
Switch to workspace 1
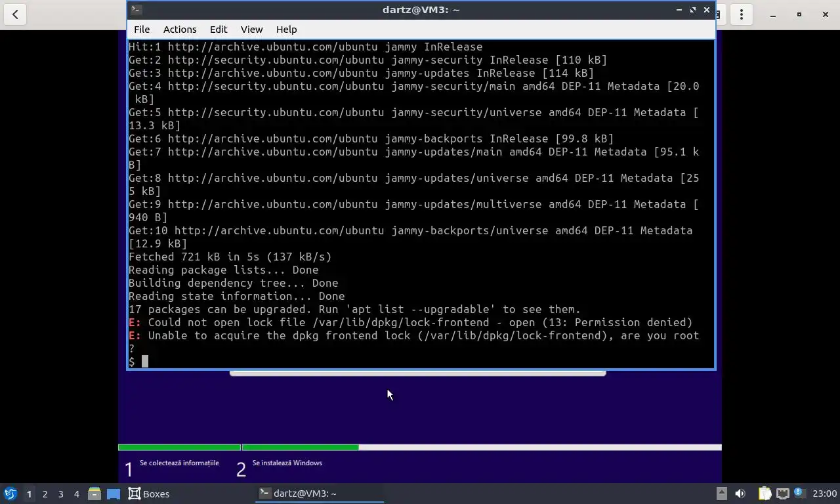tap(29, 493)
